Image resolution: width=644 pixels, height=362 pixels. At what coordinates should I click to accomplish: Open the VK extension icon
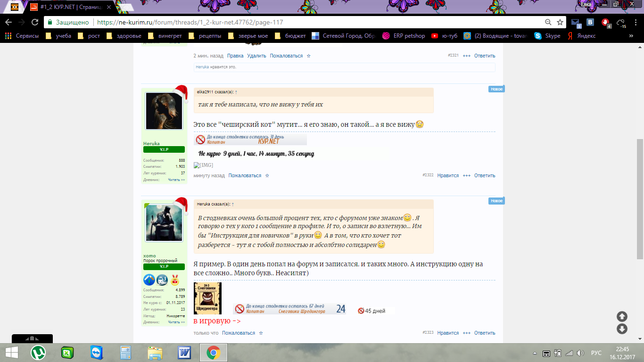(590, 22)
